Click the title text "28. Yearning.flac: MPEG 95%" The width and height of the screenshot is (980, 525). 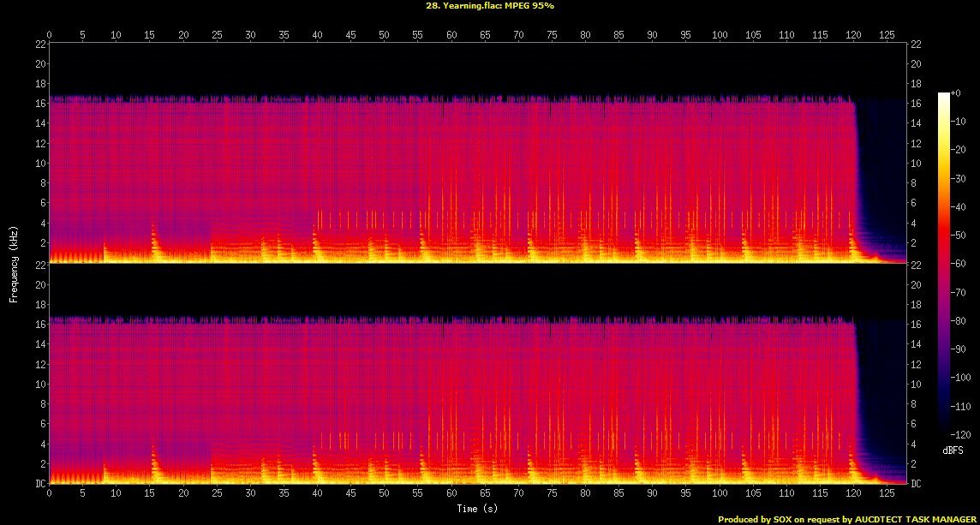489,5
